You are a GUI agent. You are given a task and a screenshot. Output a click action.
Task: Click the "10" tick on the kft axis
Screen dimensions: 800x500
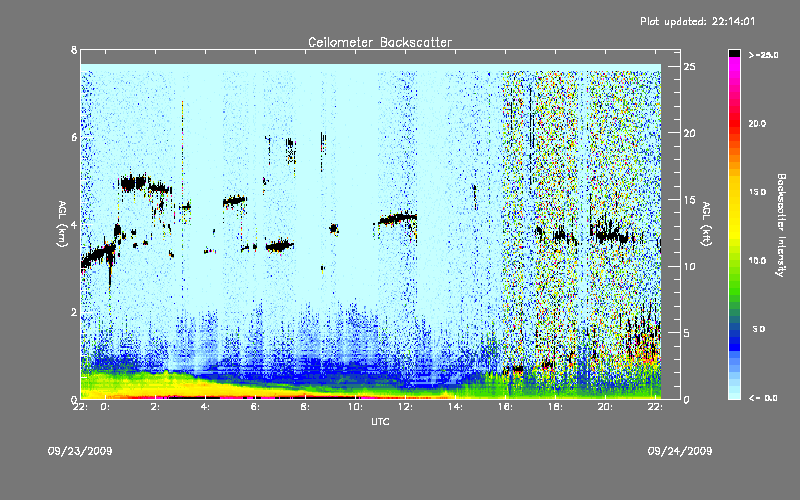pyautogui.click(x=689, y=266)
